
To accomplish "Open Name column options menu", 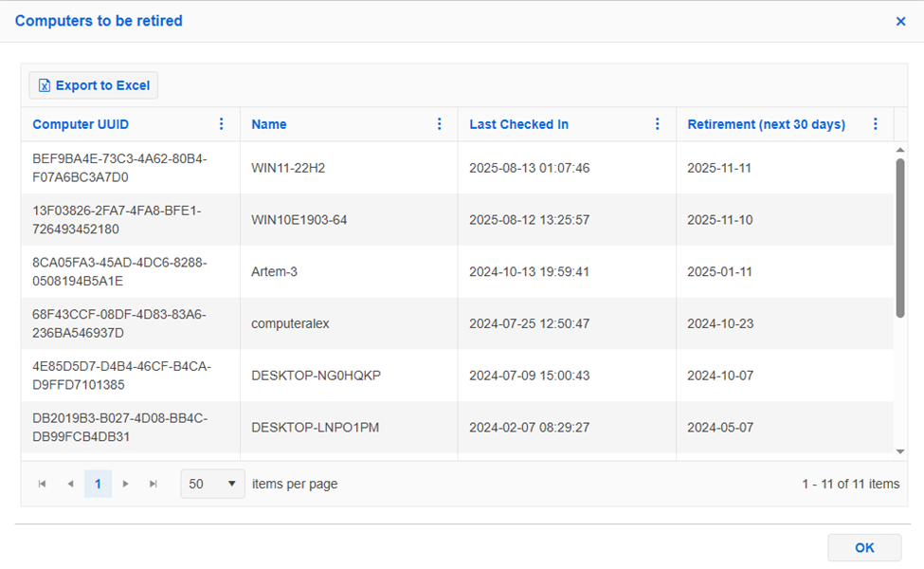I will point(440,124).
